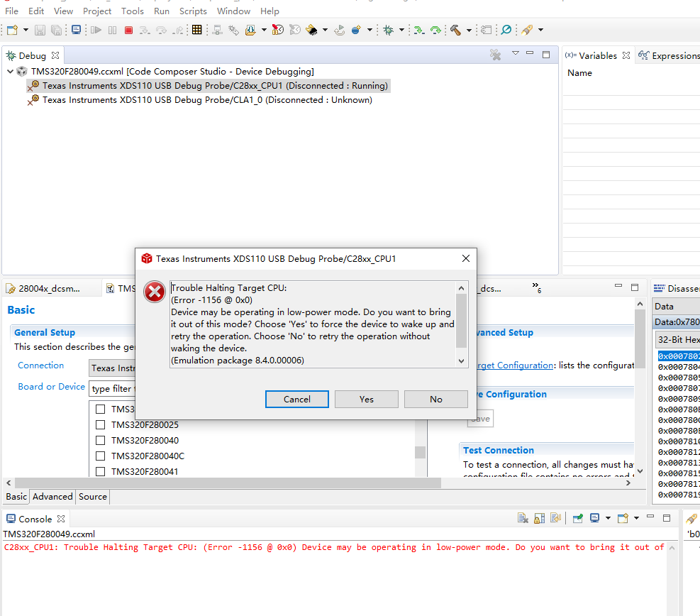
Task: Open the Debug view menu triangle
Action: (515, 53)
